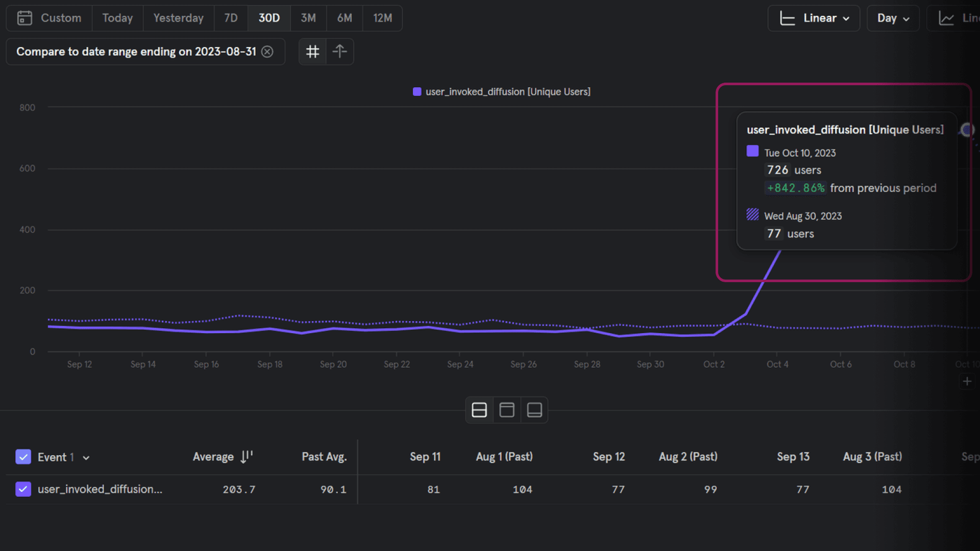Click the plus icon below Oct 10
Image resolution: width=980 pixels, height=551 pixels.
coord(967,381)
